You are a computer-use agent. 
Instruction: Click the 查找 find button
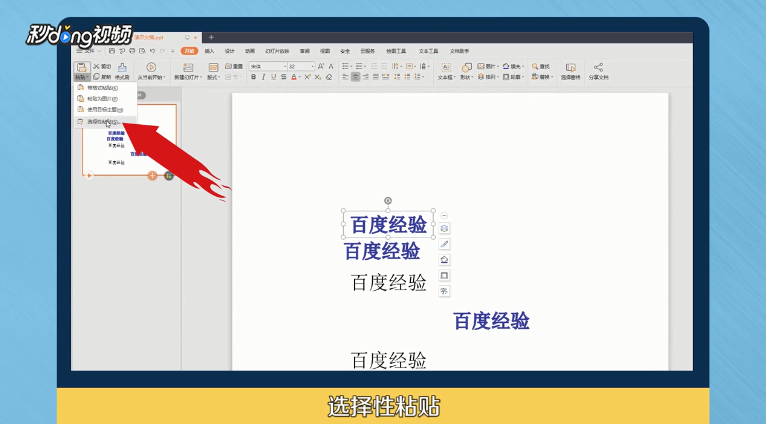point(541,66)
